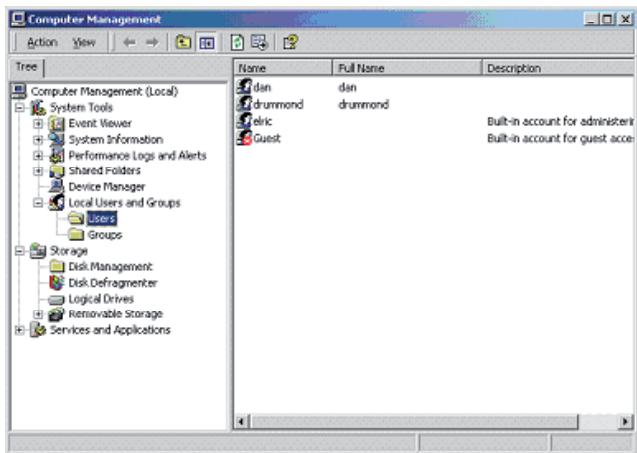This screenshot has width=637, height=453.
Task: Click the Event Viewer icon
Action: click(x=56, y=124)
